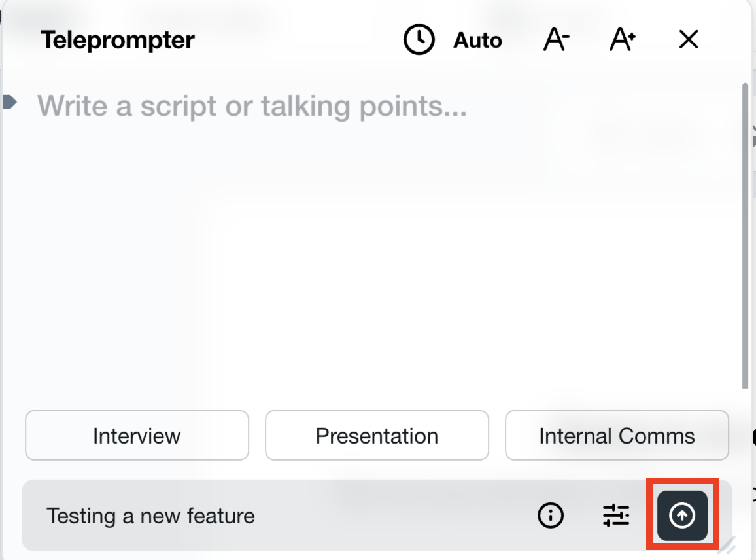Click the script position marker arrow
Screen dimensions: 756x560
(x=9, y=102)
